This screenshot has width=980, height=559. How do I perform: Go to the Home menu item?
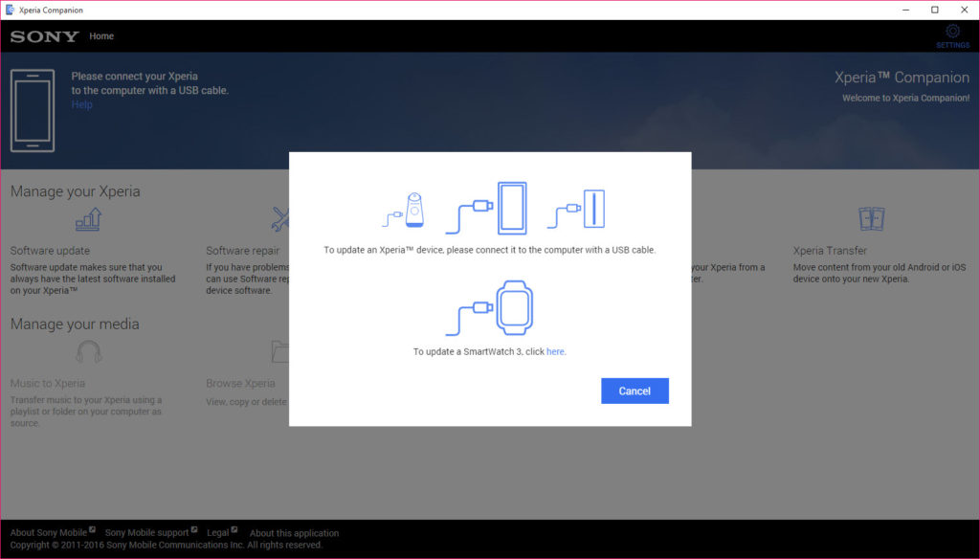pyautogui.click(x=101, y=36)
